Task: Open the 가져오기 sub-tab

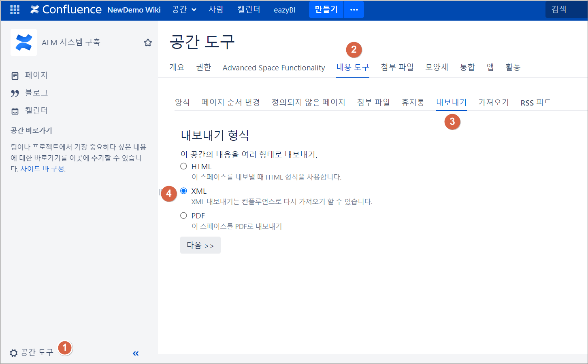Action: pyautogui.click(x=493, y=102)
